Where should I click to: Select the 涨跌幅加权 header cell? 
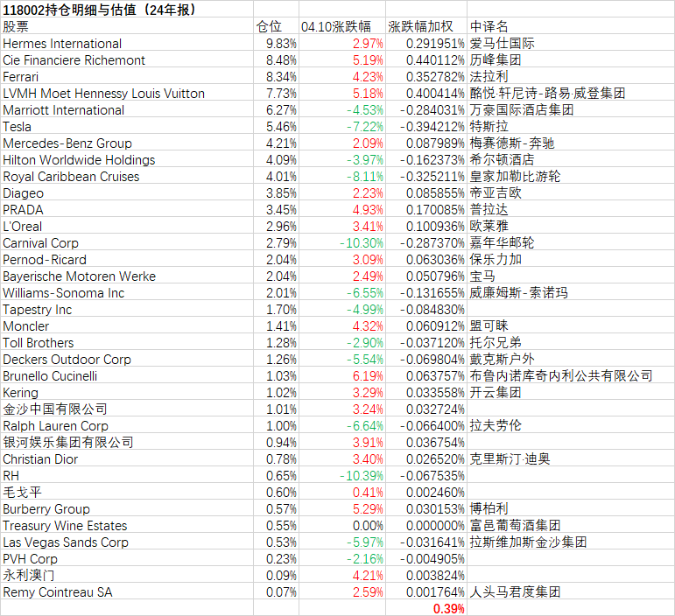tap(425, 25)
